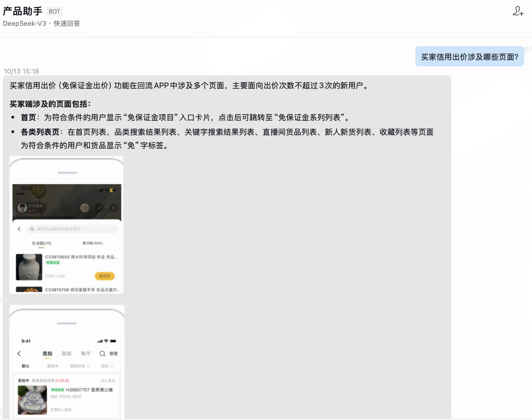Click the yellow 去出价 button
Viewport: 532px width, 420px height.
tap(105, 276)
